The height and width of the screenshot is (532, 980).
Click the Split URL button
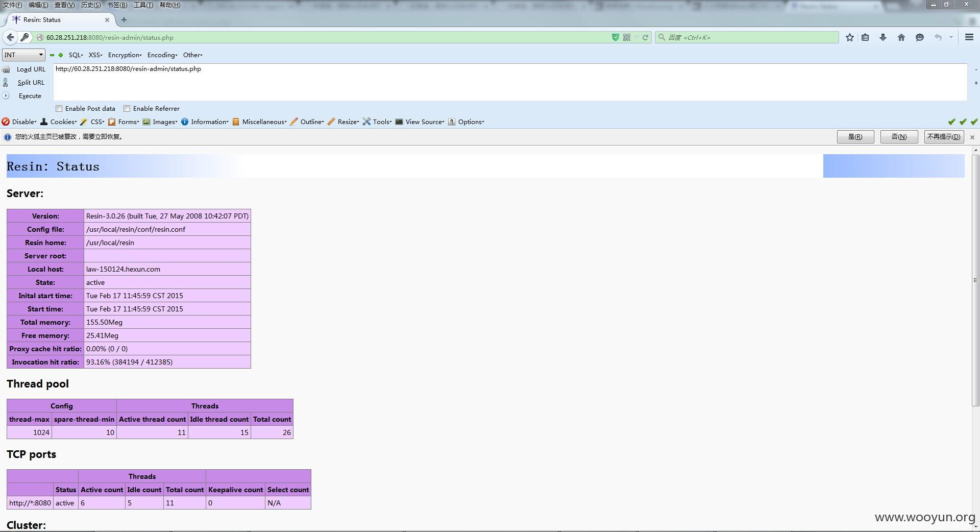coord(31,83)
